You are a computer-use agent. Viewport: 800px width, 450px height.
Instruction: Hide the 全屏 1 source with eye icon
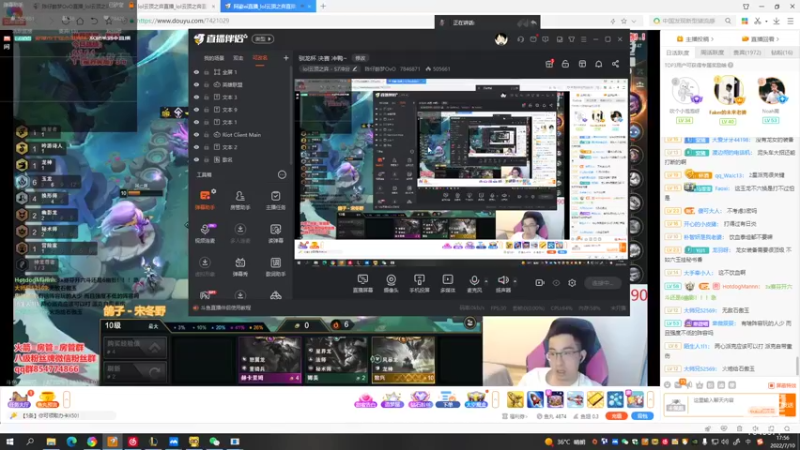click(196, 72)
